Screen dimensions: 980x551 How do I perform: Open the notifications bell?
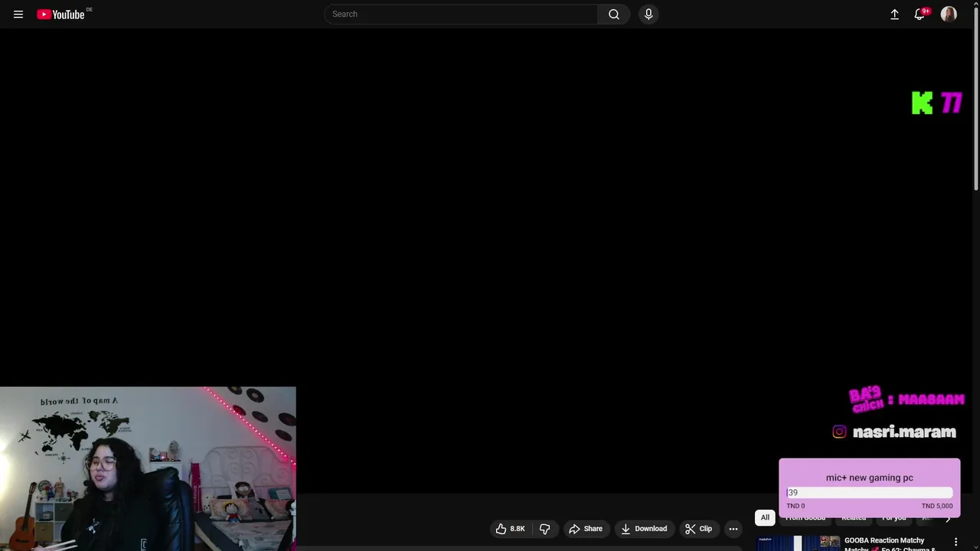pyautogui.click(x=920, y=14)
